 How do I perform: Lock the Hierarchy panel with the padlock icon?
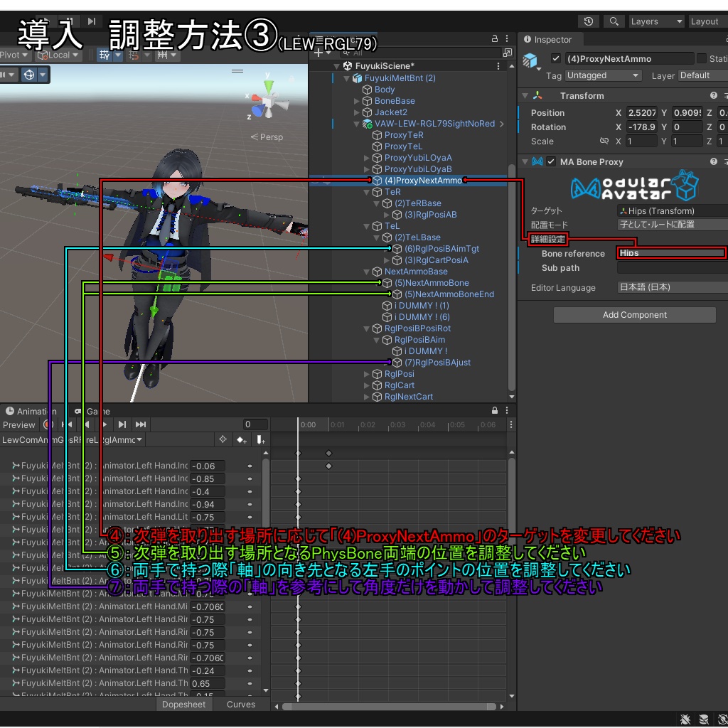[x=495, y=38]
